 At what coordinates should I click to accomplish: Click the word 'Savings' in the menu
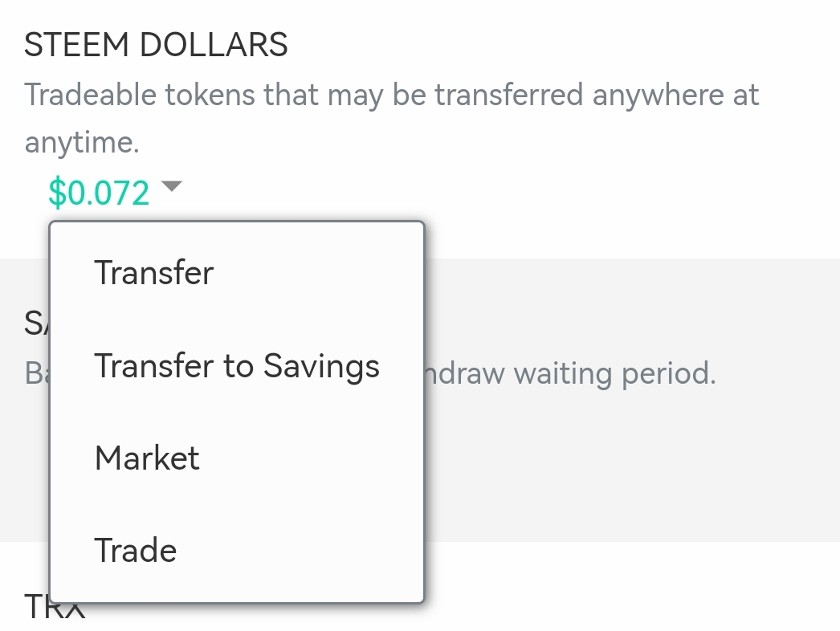[x=321, y=366]
